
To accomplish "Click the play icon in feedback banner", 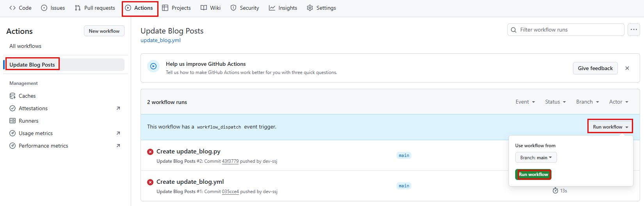I will pos(153,66).
